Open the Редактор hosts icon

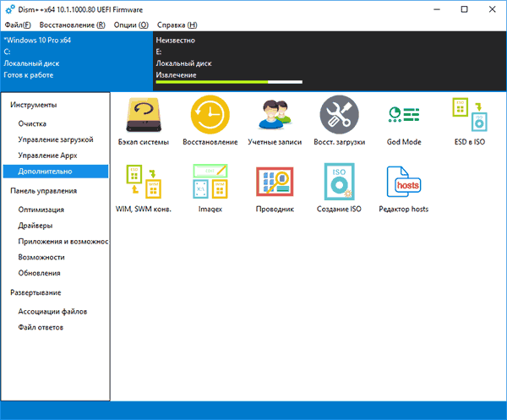(404, 188)
